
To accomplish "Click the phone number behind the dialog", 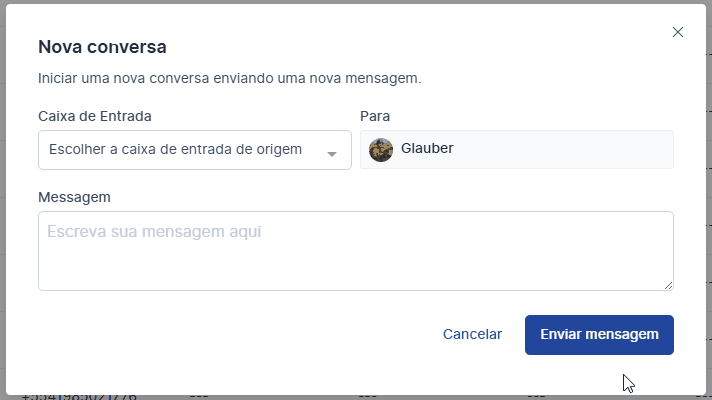I will (x=78, y=396).
